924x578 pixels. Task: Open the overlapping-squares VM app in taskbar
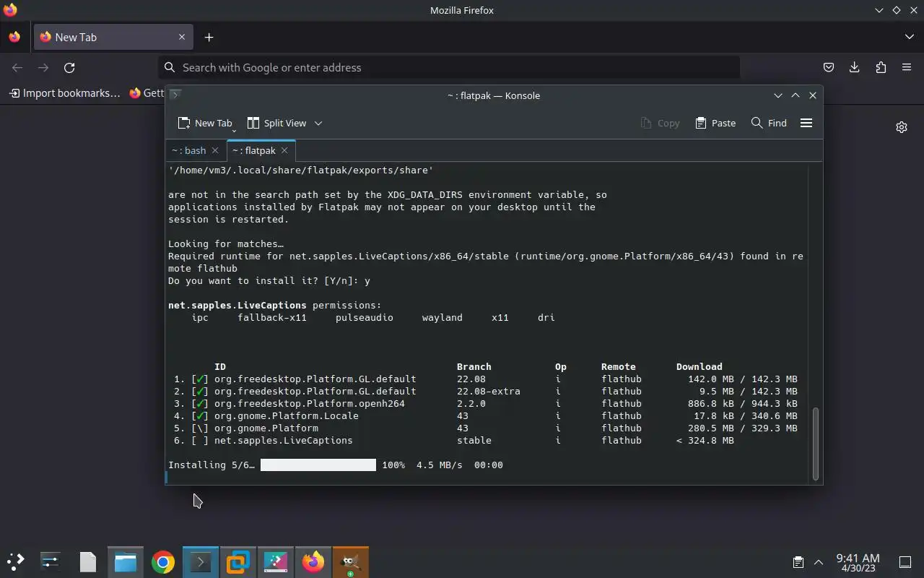[238, 561]
